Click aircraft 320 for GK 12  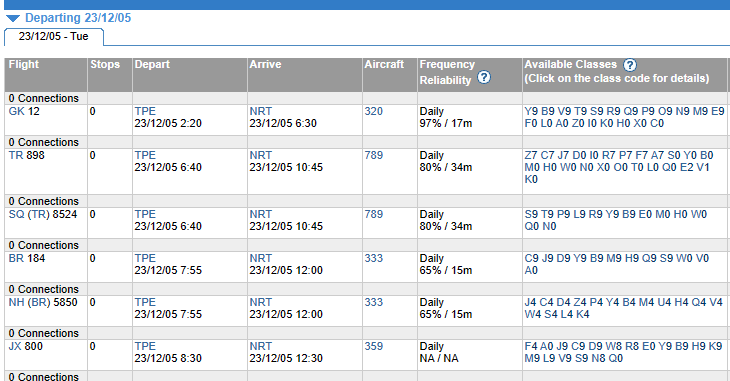(373, 111)
